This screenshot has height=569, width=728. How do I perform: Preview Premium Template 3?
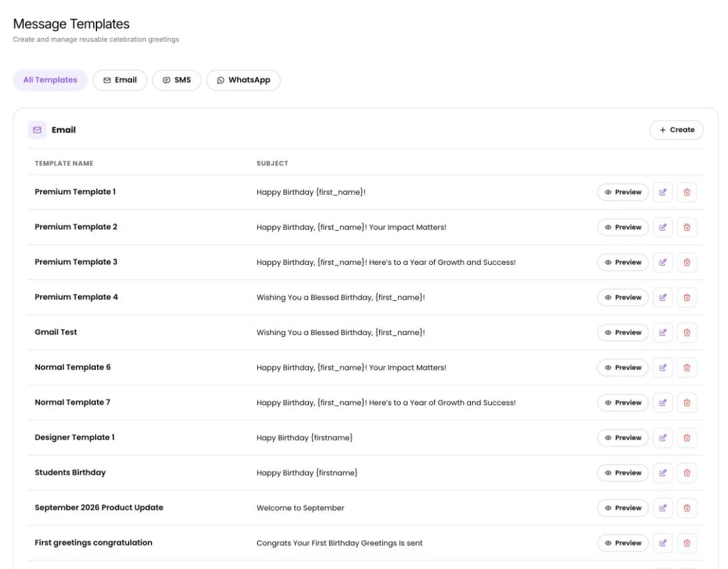(x=622, y=262)
